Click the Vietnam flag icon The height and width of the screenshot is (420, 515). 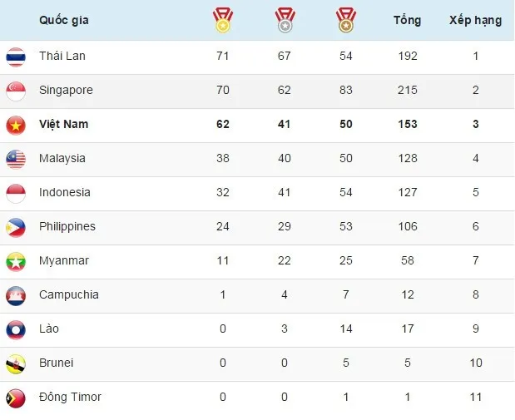(x=16, y=126)
